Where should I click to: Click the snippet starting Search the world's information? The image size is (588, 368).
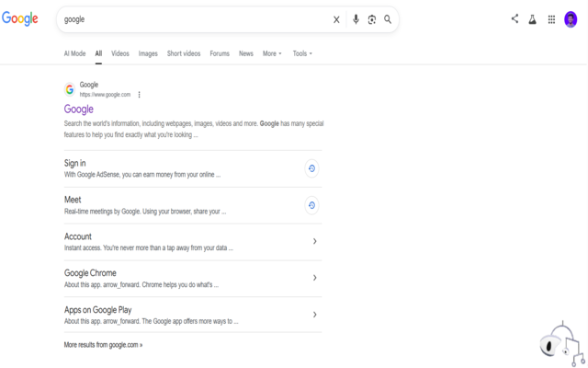click(194, 129)
